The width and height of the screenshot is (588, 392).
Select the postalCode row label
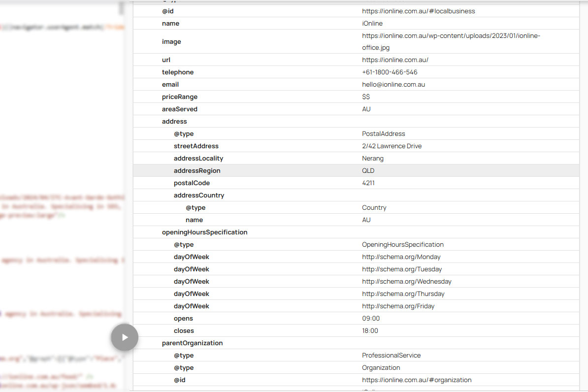click(192, 183)
